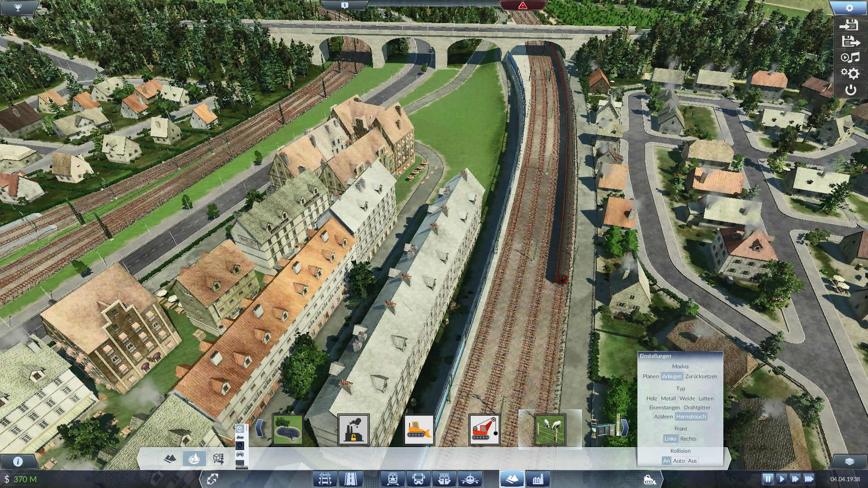Select the pond with tree asset
This screenshot has width=868, height=488.
pyautogui.click(x=288, y=429)
